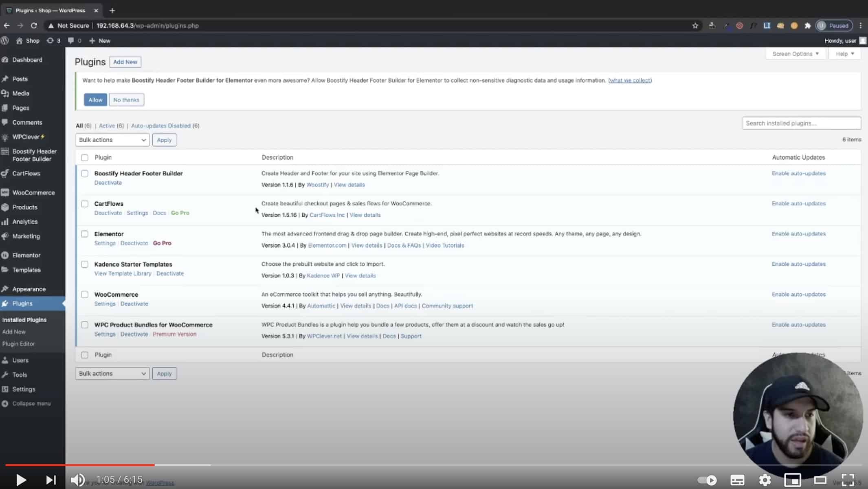Screen dimensions: 868x489
Task: Click Add New button next to Plugins
Action: [x=125, y=62]
